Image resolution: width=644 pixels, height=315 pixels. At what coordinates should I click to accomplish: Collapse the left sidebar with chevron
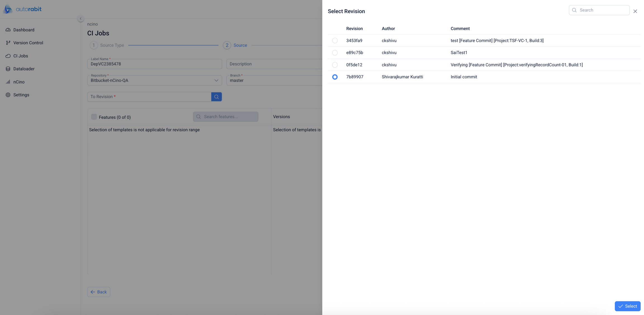[80, 19]
